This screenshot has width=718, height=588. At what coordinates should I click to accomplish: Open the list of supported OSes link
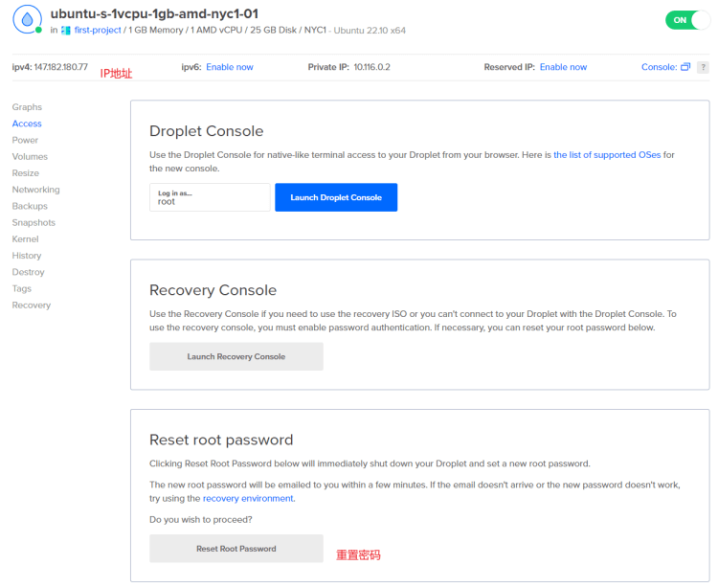pos(607,155)
